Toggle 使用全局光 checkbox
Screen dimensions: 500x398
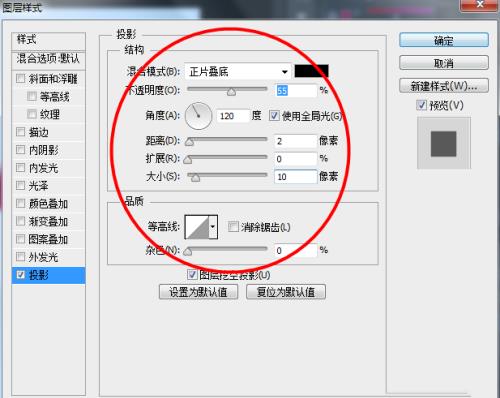274,116
